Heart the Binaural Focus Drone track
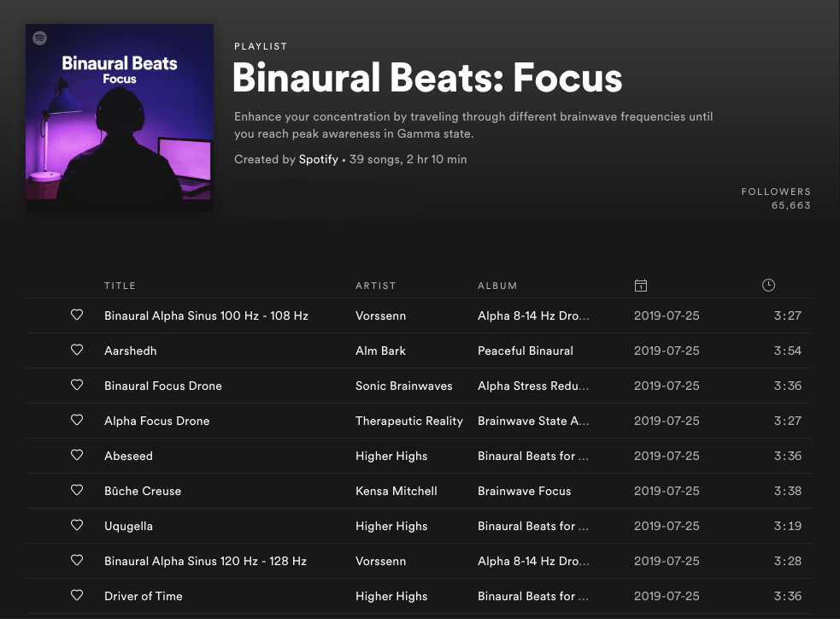The image size is (840, 619). (x=77, y=385)
